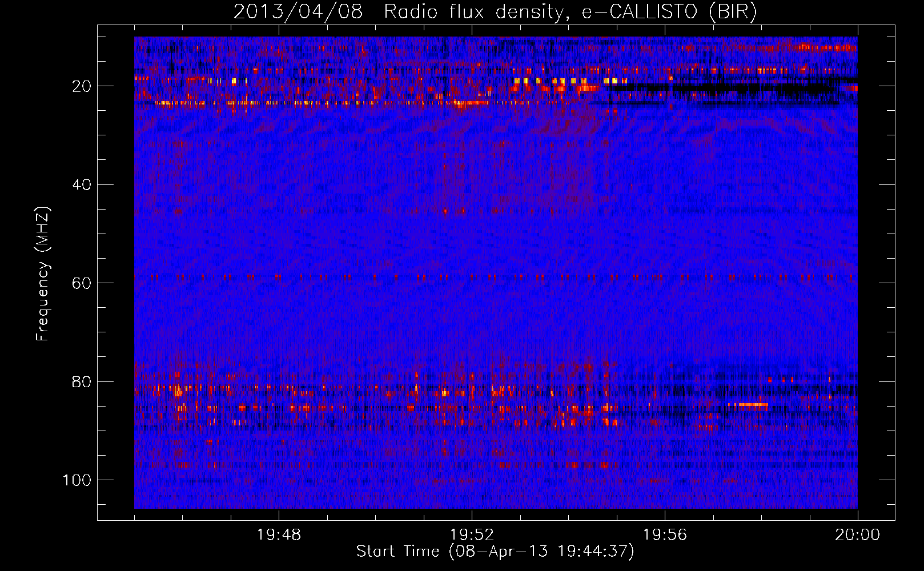Viewport: 924px width, 571px height.
Task: Click the 20 frequency tick label
Action: tap(82, 86)
